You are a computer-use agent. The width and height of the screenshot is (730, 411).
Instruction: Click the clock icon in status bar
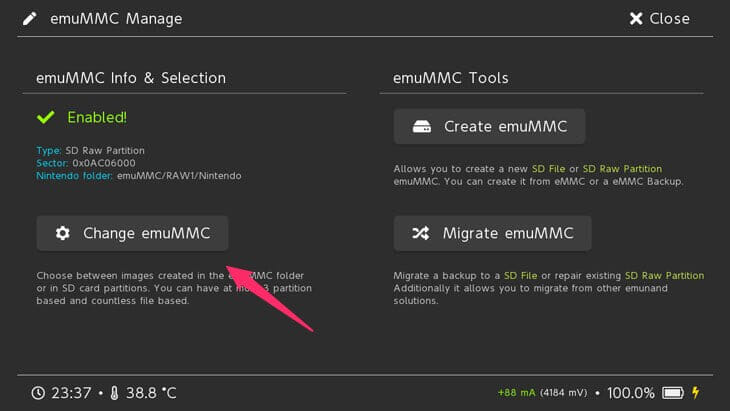[37, 393]
